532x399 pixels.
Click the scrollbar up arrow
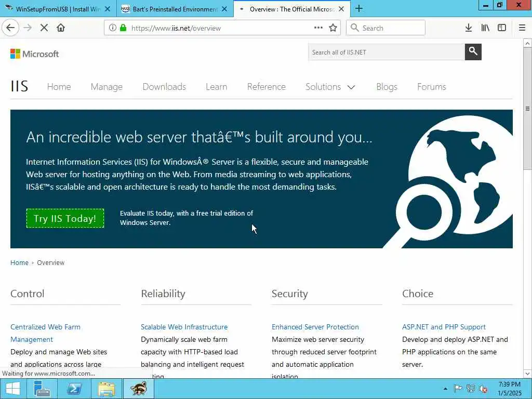(527, 43)
